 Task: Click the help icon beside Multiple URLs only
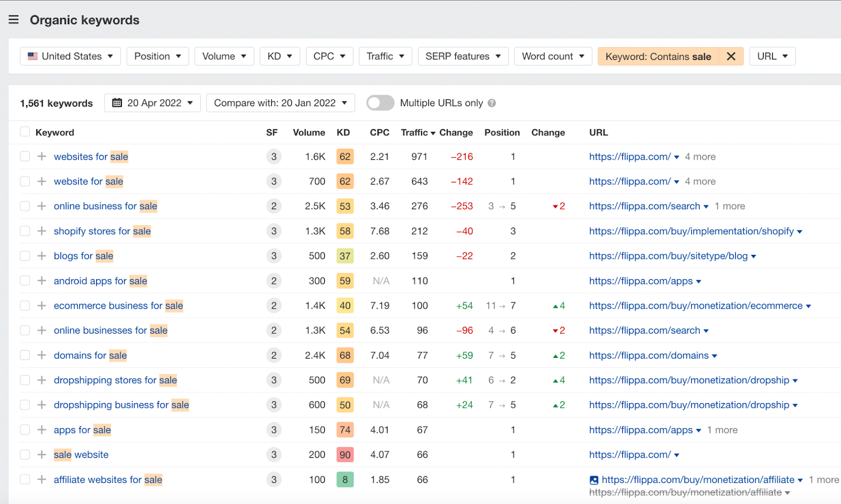491,103
